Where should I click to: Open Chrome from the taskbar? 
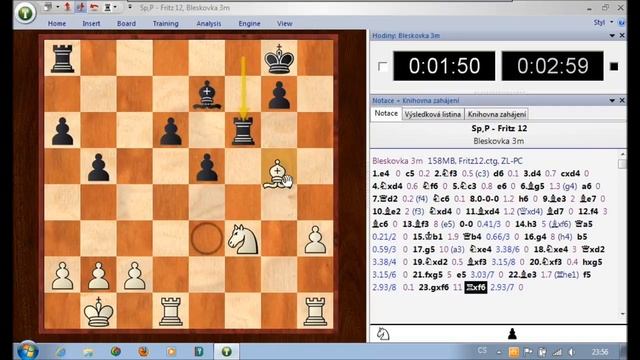coord(116,351)
